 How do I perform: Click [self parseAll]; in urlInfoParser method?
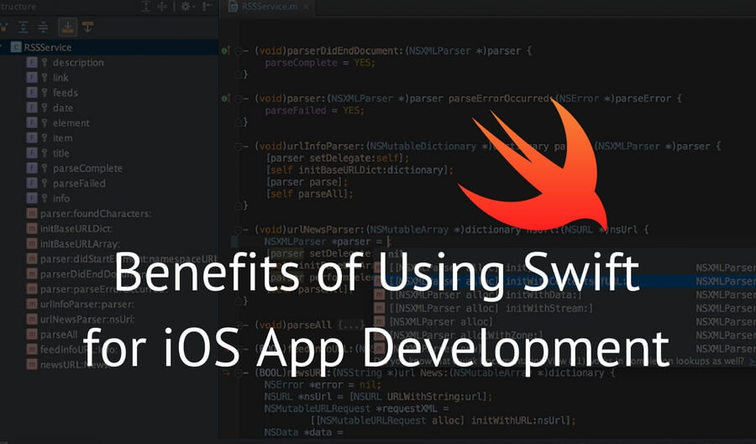click(310, 194)
